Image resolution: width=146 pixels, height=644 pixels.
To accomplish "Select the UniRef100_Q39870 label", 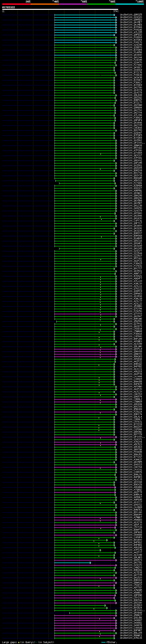I will point(131,47).
